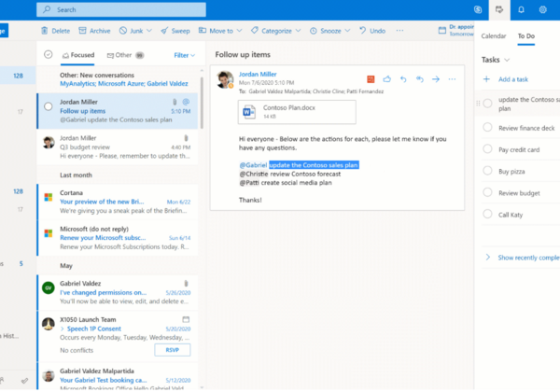Open Renew your Microsoft subsc... email
The image size is (560, 392).
pyautogui.click(x=118, y=238)
